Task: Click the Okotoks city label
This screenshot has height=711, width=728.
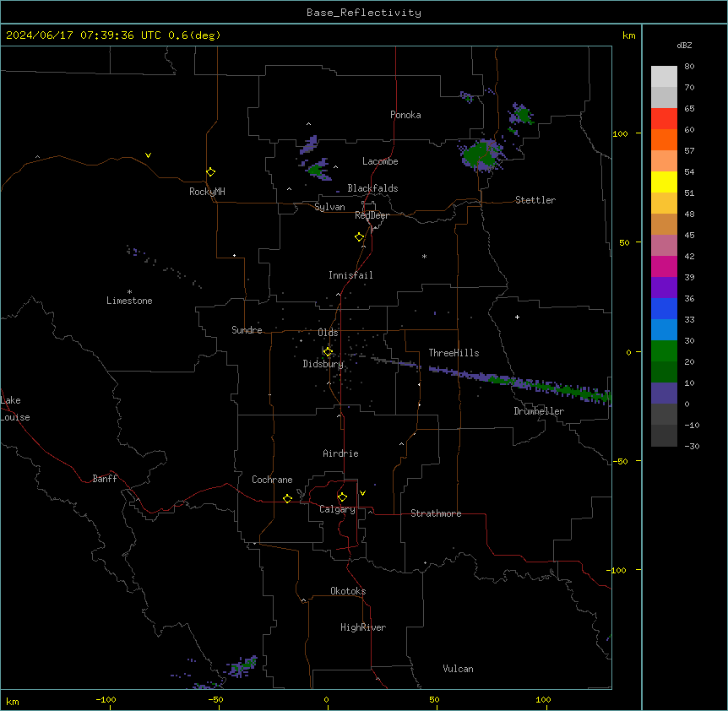Action: pyautogui.click(x=348, y=591)
